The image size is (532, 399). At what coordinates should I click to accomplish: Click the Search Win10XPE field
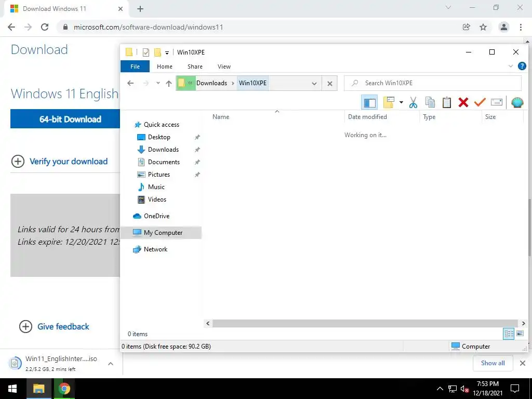coord(433,83)
